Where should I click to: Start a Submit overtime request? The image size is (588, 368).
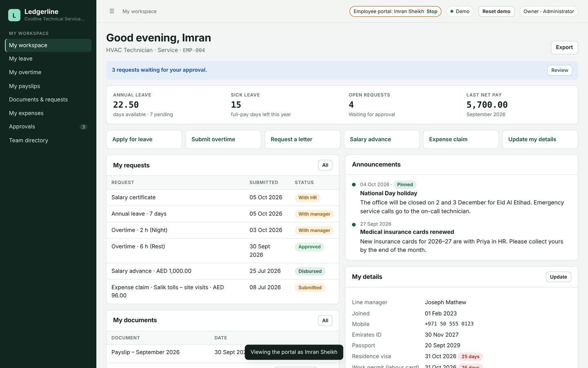(x=223, y=139)
